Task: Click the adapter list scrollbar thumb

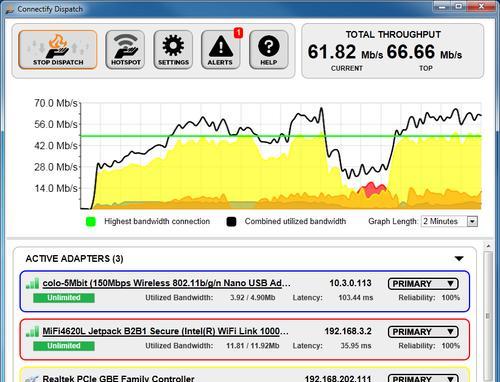Action: 488,315
